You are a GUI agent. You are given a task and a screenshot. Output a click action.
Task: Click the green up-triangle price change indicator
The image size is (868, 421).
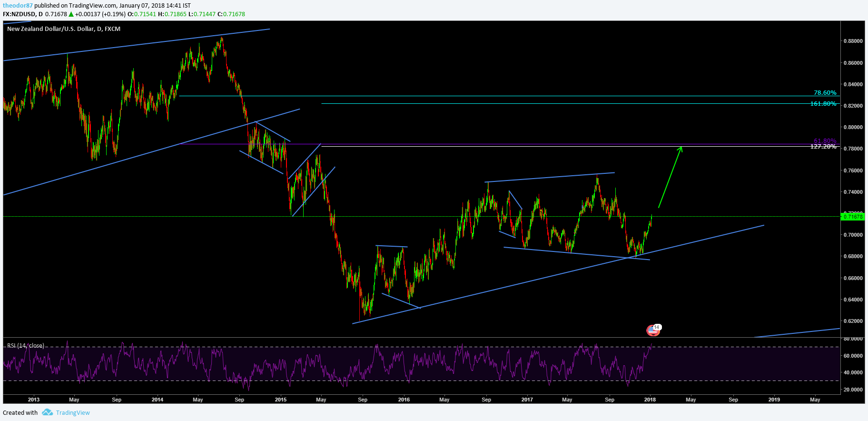pyautogui.click(x=71, y=14)
